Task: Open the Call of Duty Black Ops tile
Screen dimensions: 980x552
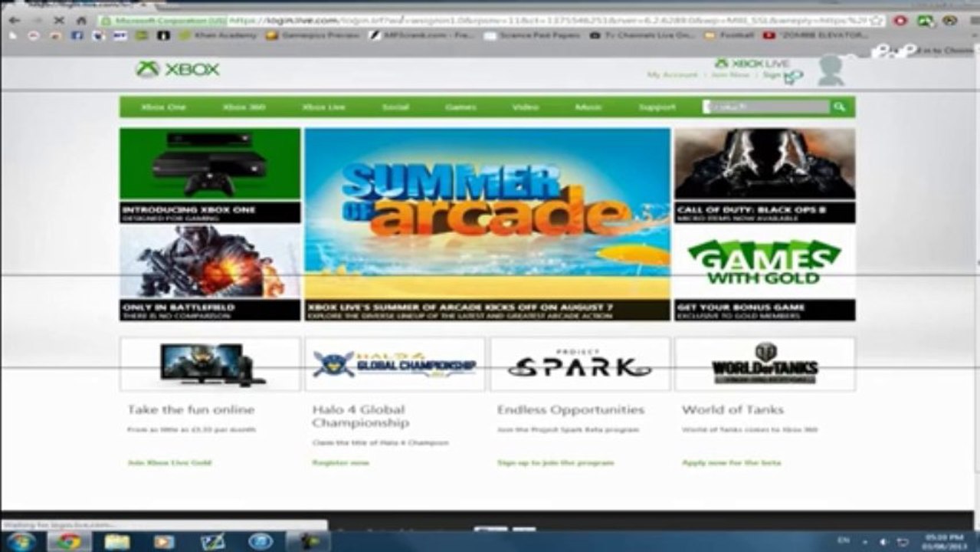Action: point(765,176)
